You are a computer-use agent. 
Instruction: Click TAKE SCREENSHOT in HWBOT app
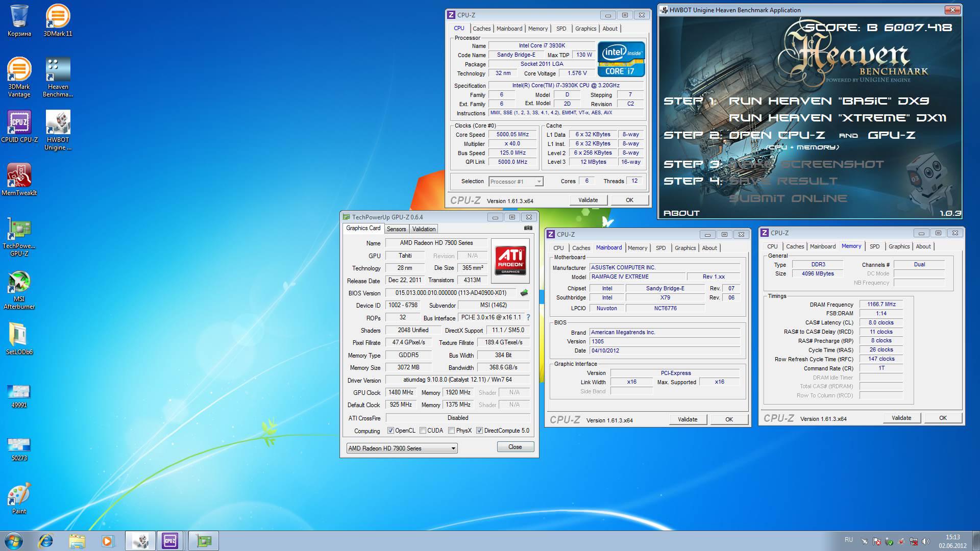(x=806, y=164)
